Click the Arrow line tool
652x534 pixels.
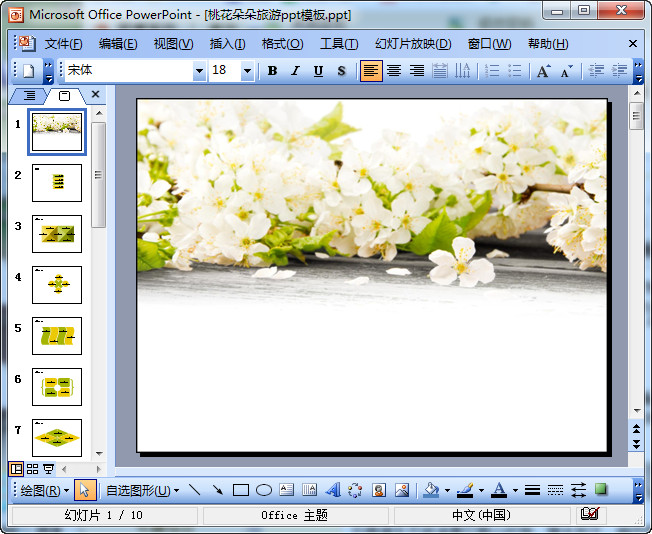click(x=218, y=490)
